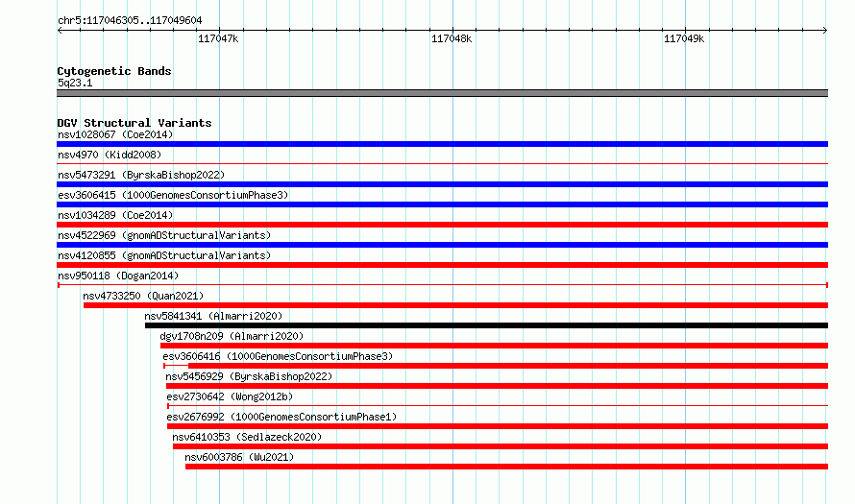Open nsv950118 (Dogan2014) variant label
Image resolution: width=855 pixels, height=504 pixels.
tap(118, 276)
